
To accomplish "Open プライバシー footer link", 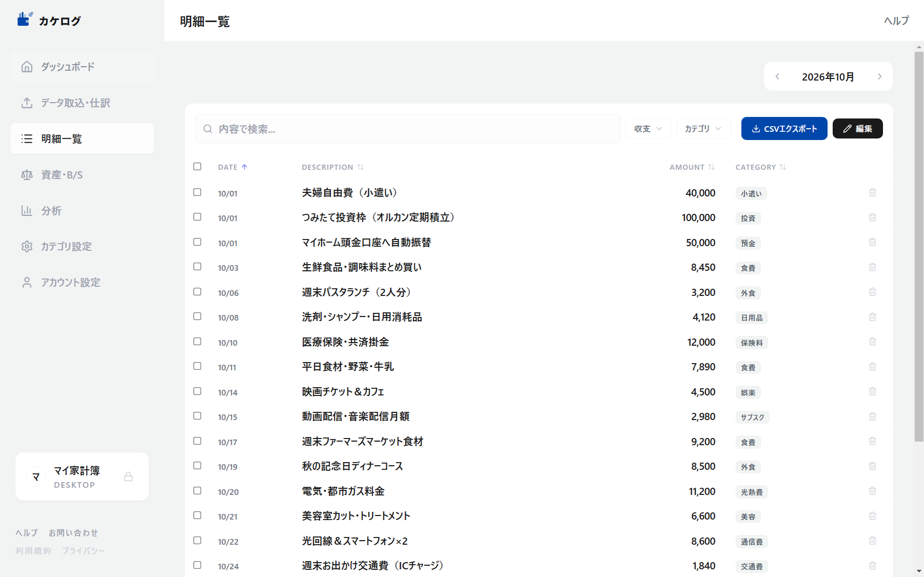I will pyautogui.click(x=83, y=551).
